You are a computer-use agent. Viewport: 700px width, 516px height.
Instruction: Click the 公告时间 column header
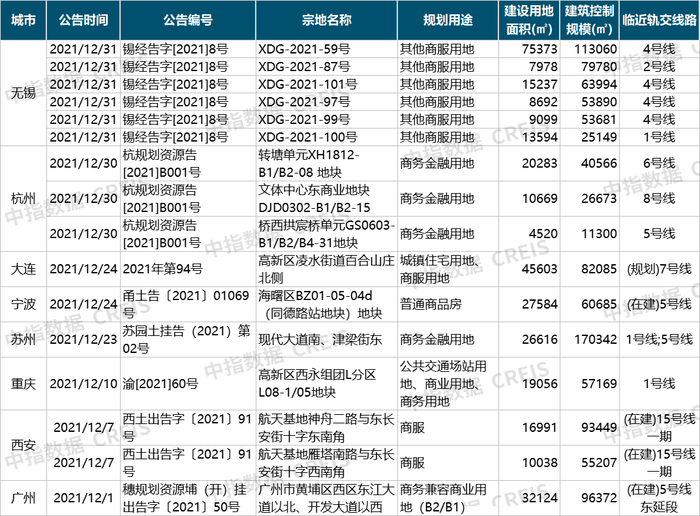click(83, 20)
